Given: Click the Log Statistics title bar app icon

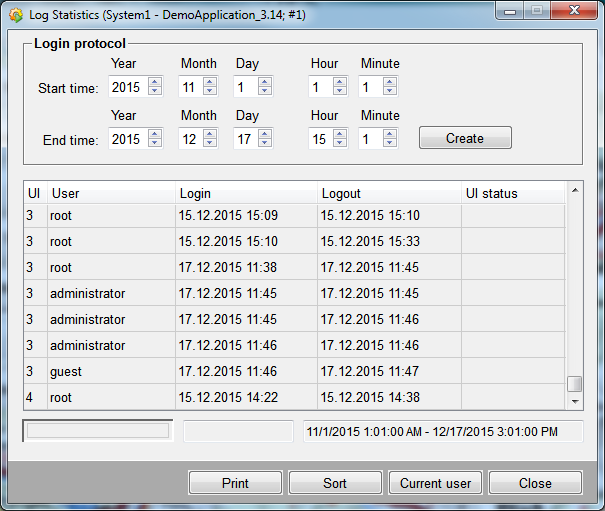Looking at the screenshot, I should [x=15, y=16].
